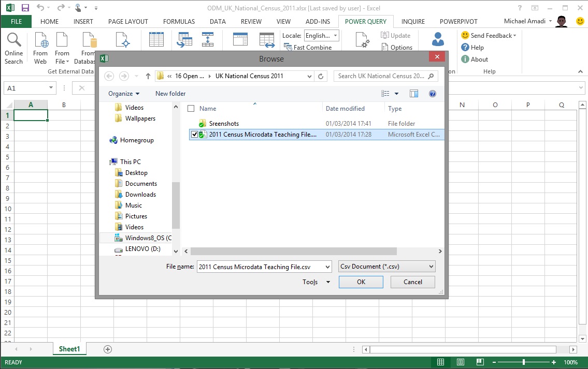
Task: Go up one folder level in Browse dialog
Action: tap(148, 76)
